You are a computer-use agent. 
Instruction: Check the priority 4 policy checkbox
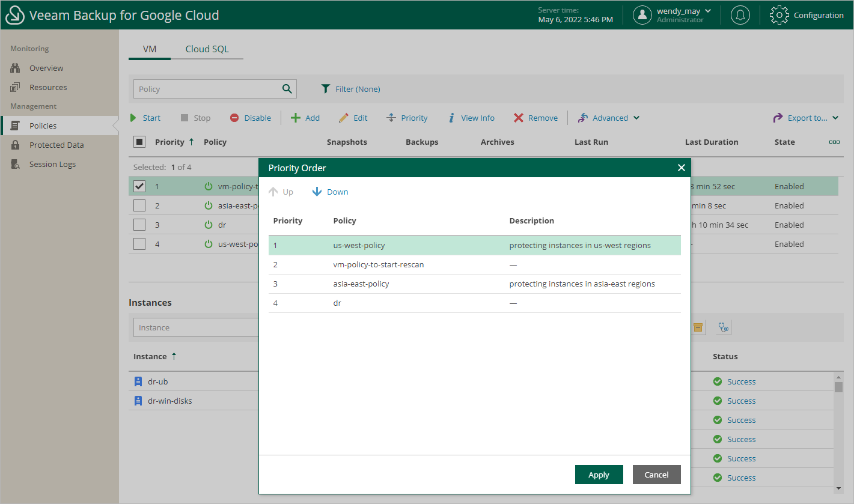[139, 244]
